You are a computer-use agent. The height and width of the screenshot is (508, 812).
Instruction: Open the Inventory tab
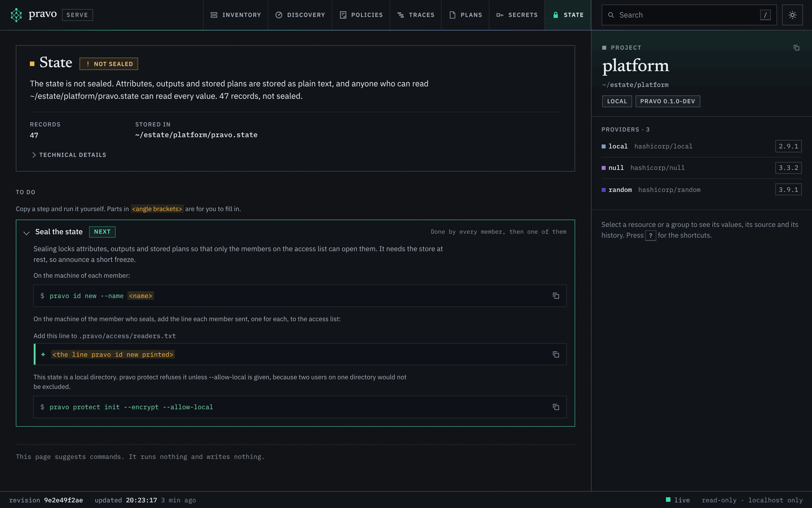pos(235,15)
